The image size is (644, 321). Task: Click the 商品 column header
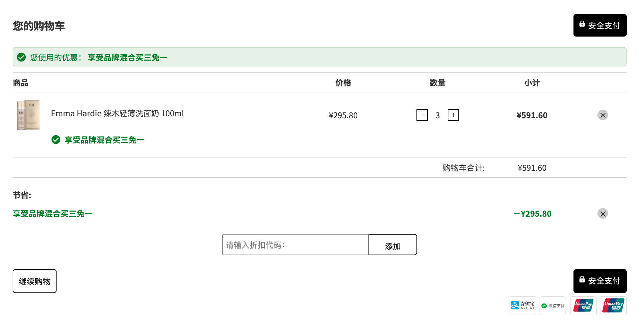pyautogui.click(x=21, y=83)
